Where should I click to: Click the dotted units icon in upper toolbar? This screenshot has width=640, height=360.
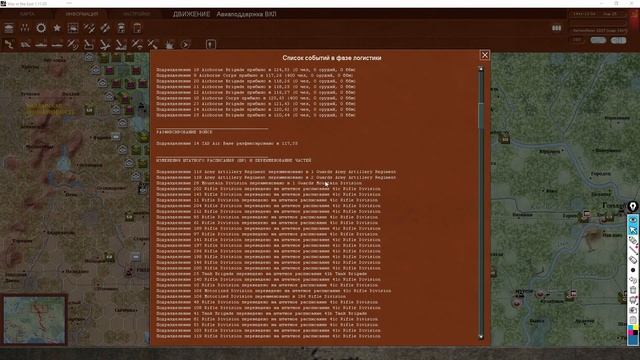tap(25, 28)
